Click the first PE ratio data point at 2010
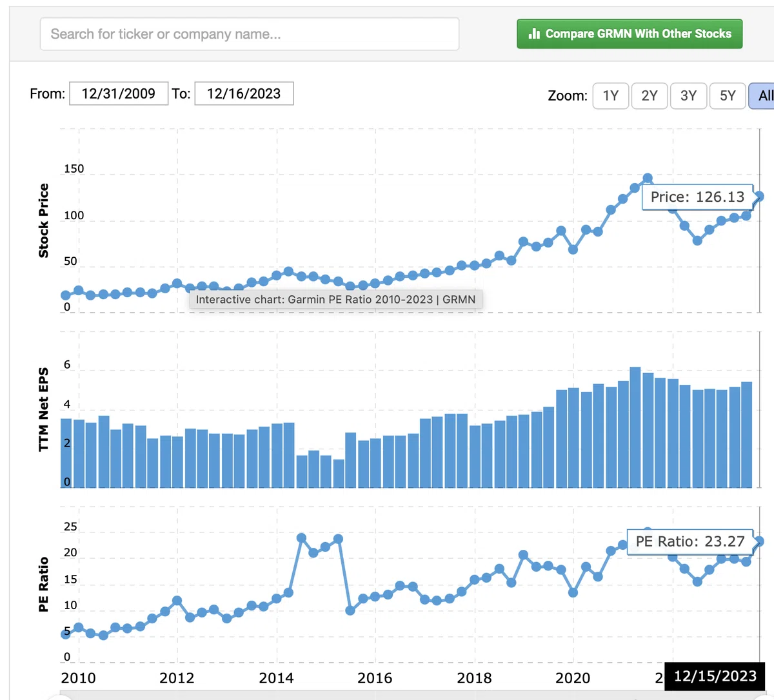774x700 pixels. click(66, 634)
